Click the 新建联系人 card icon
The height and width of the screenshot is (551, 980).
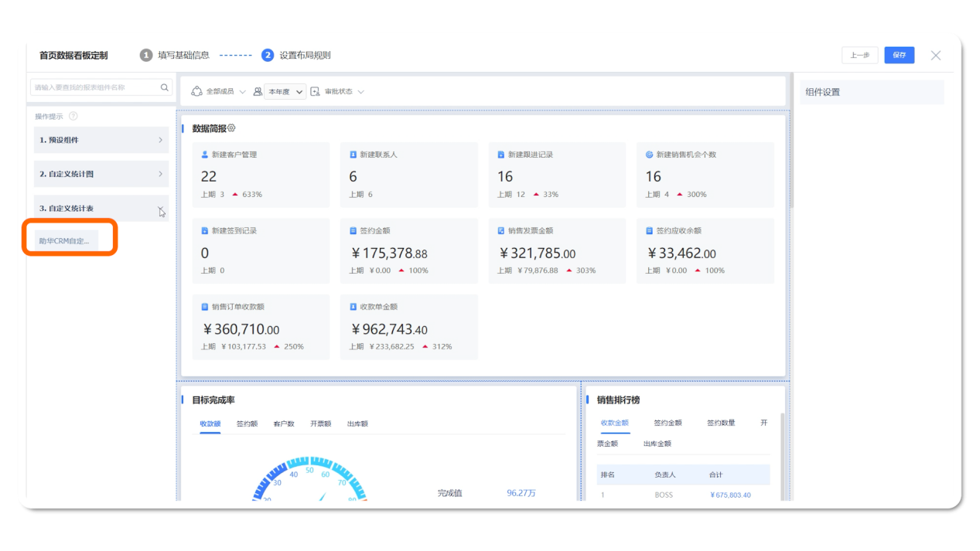353,155
